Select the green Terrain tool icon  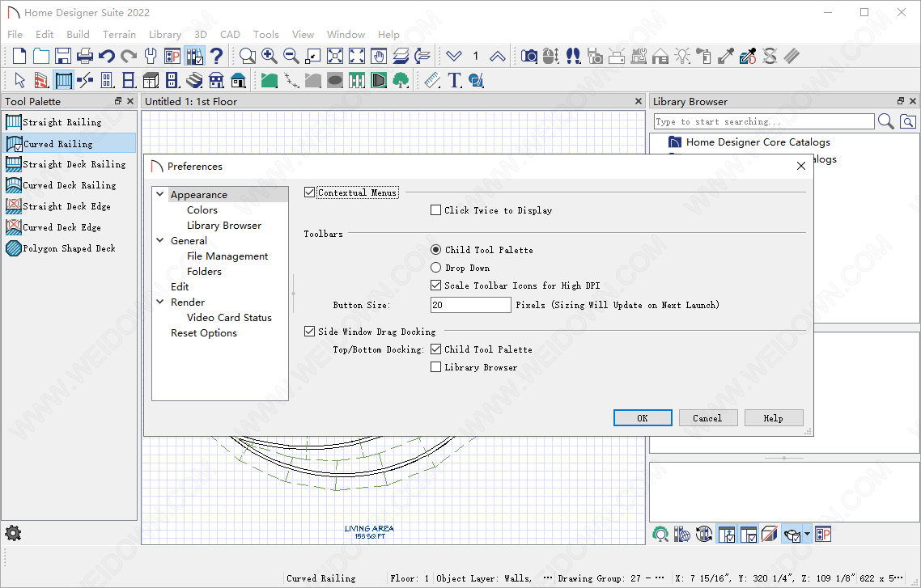269,80
